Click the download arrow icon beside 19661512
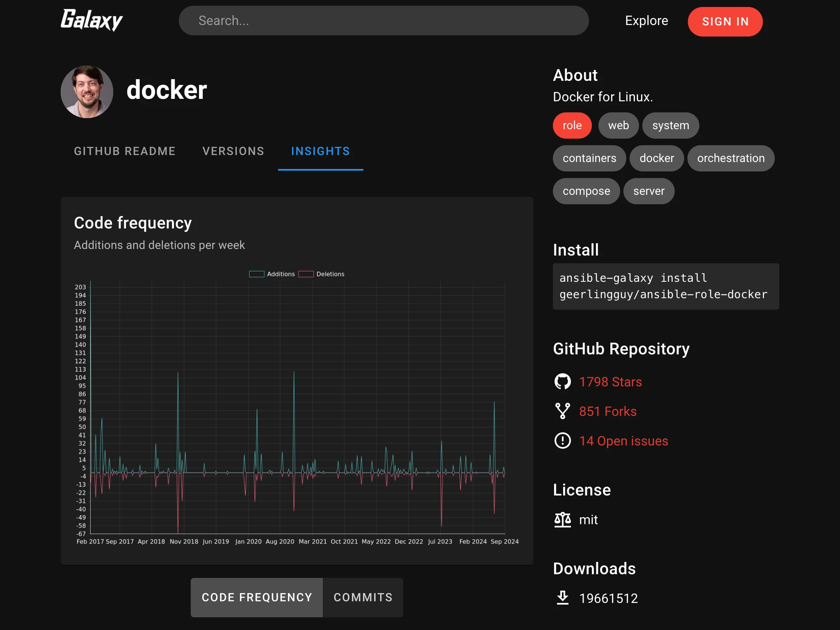840x630 pixels. tap(562, 598)
